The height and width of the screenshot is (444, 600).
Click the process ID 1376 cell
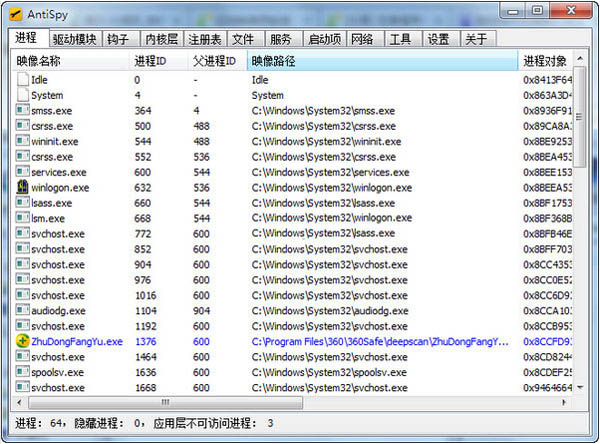146,341
